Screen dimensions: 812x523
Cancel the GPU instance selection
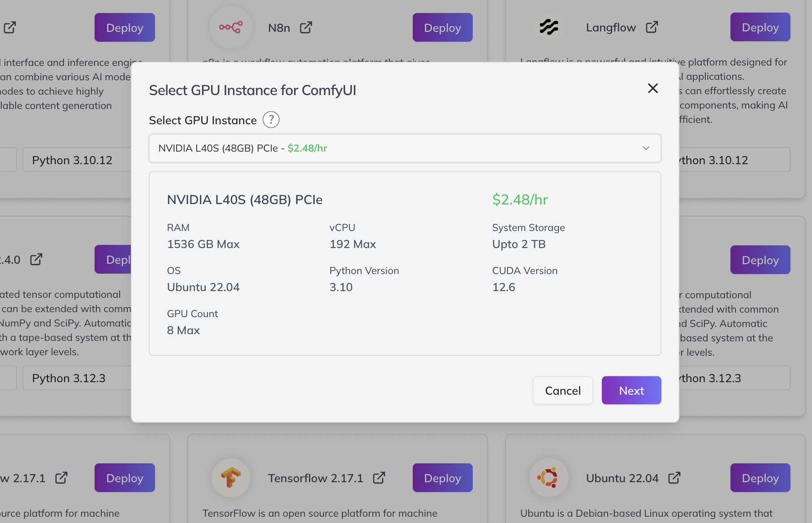(563, 390)
